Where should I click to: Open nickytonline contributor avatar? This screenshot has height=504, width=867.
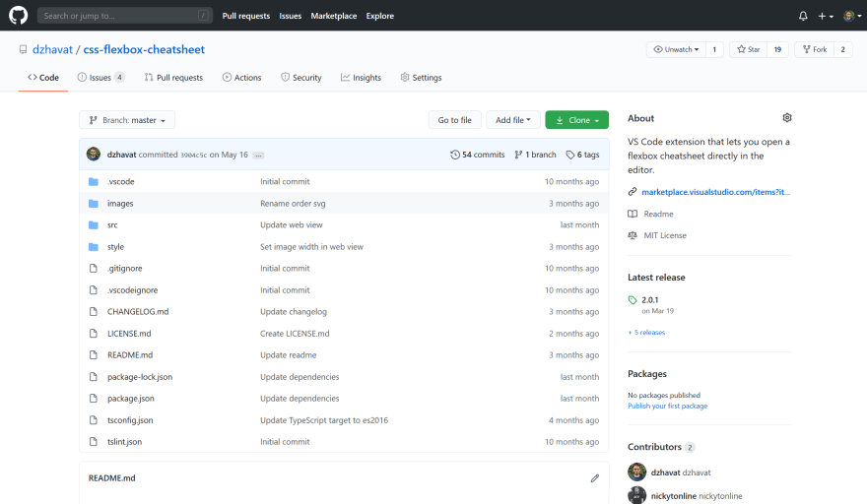pos(637,495)
